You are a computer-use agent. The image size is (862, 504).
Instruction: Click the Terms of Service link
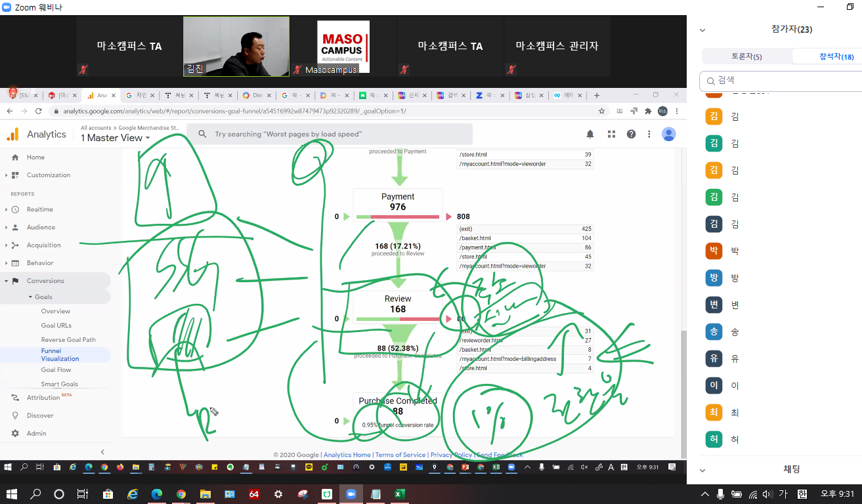point(400,455)
